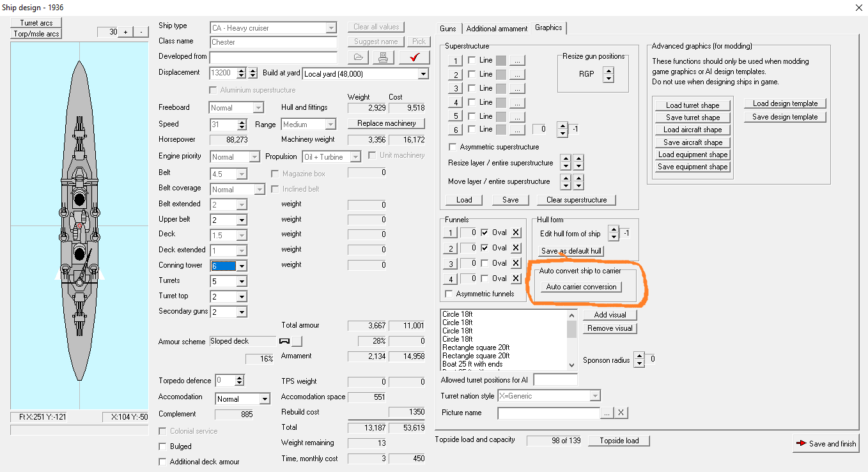Enable Additional deck armour checkbox
This screenshot has height=472, width=868.
[x=162, y=462]
